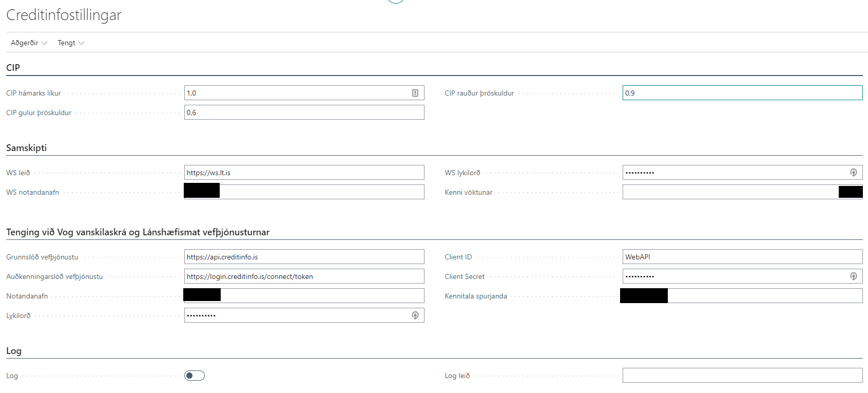Click reveal icon in WS lykilorð field
The image size is (868, 393).
pos(853,173)
